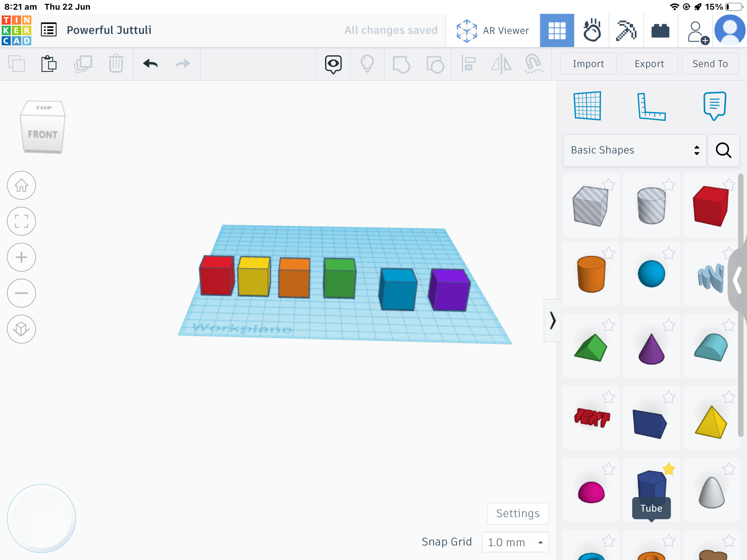Screen dimensions: 747x560
Task: Click the paste clipboard icon
Action: tap(49, 64)
